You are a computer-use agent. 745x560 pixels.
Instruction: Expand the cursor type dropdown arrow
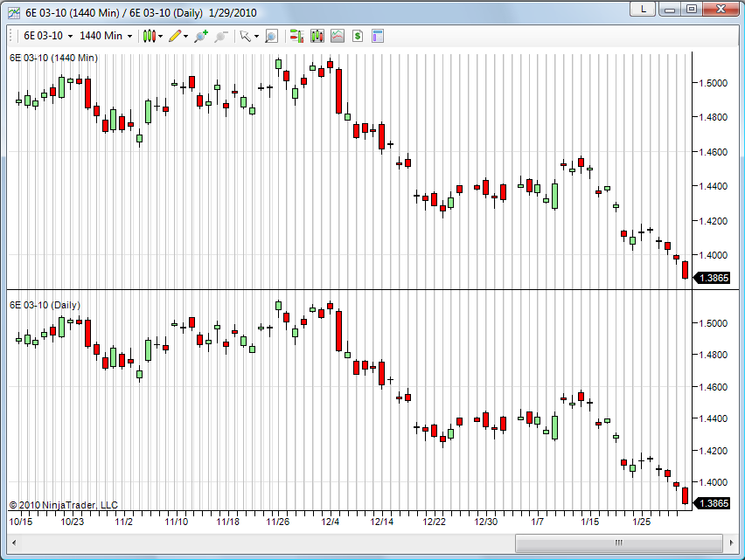pos(256,36)
